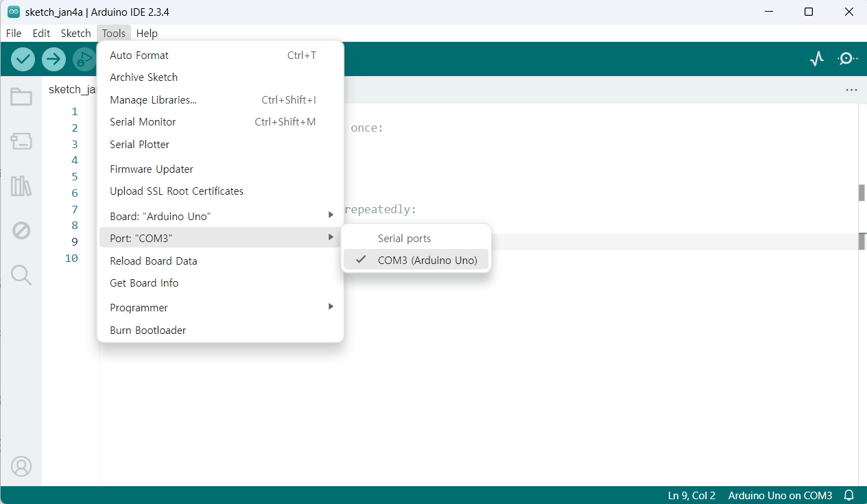Click the three-dot tab options icon

point(851,90)
